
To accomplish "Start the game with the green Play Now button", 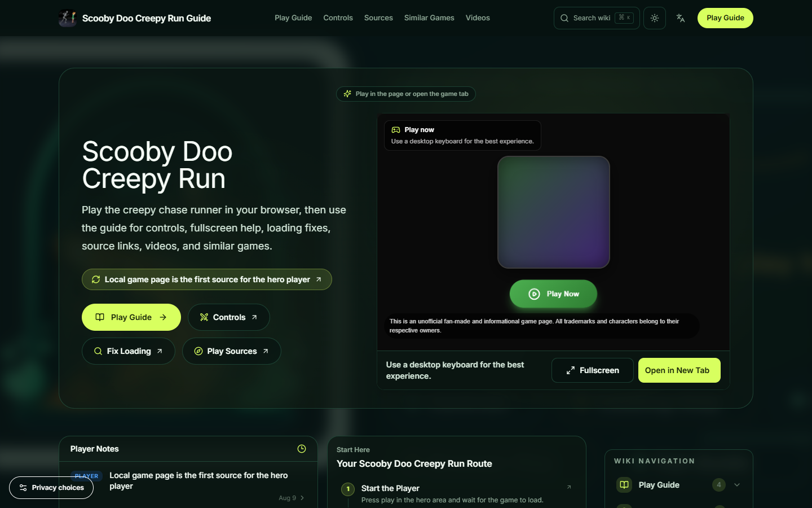I will coord(553,294).
